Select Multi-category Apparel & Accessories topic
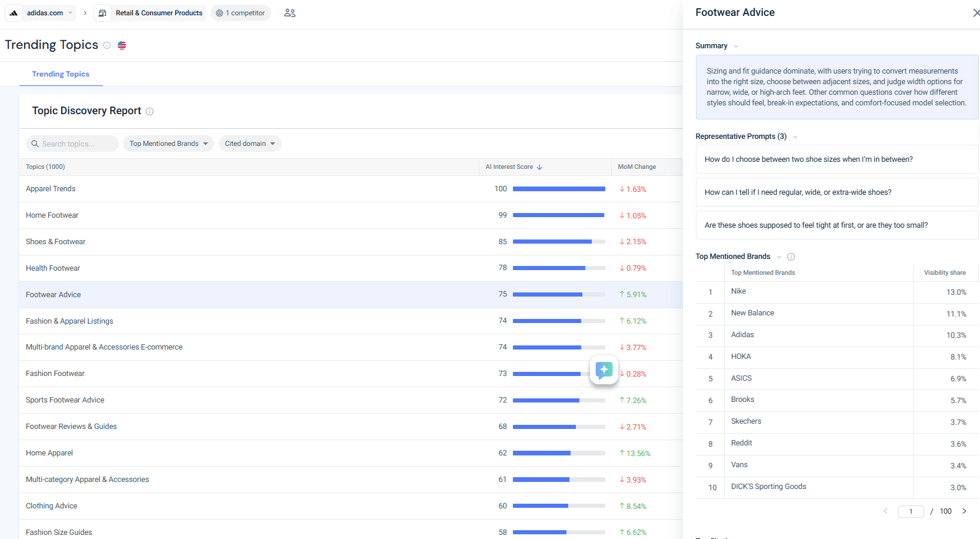 [87, 480]
